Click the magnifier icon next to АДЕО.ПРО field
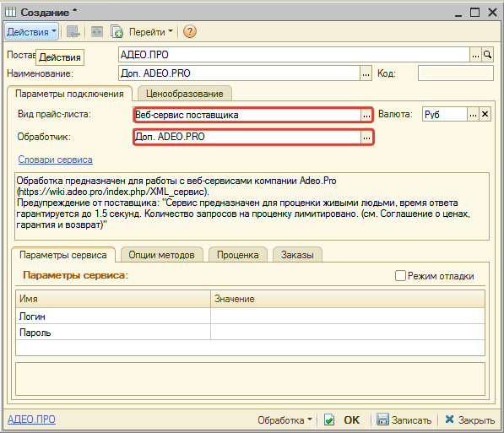 point(488,55)
